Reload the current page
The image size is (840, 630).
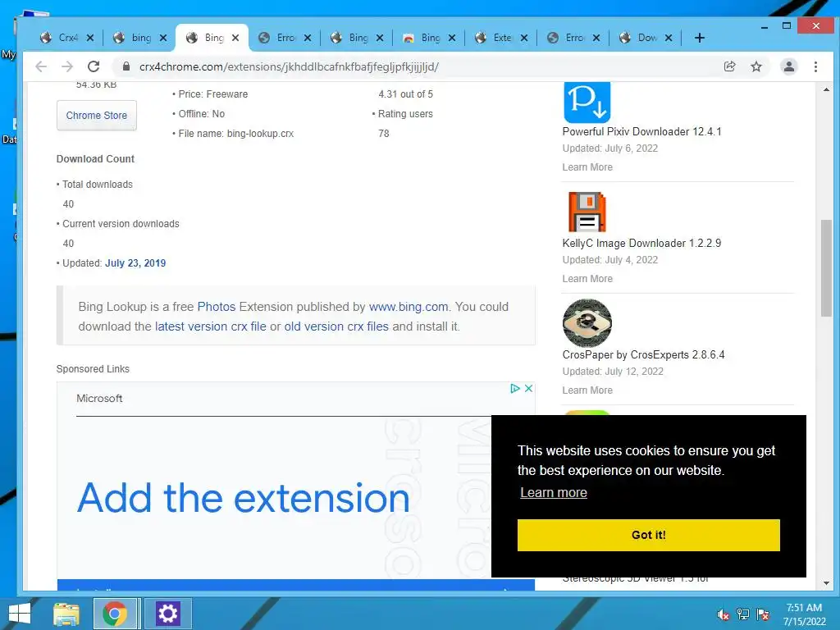click(94, 66)
